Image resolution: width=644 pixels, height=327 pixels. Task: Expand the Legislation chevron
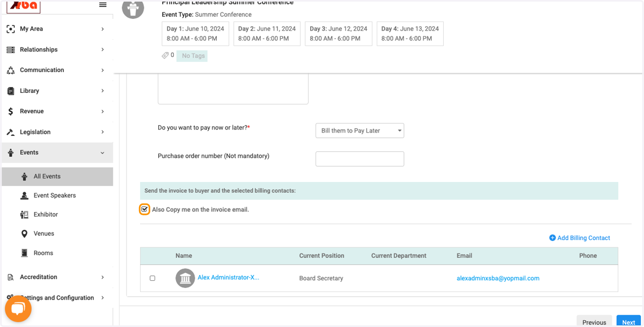click(x=103, y=132)
